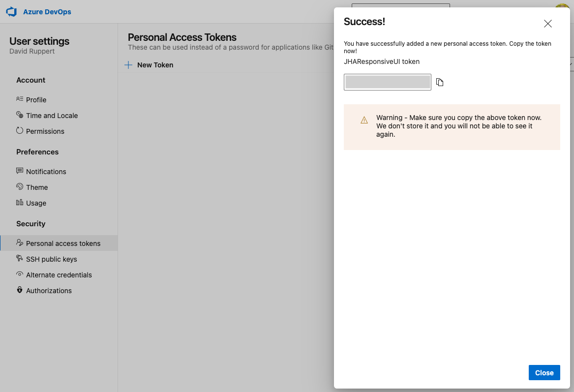Click the Profile icon in sidebar

[x=20, y=99]
